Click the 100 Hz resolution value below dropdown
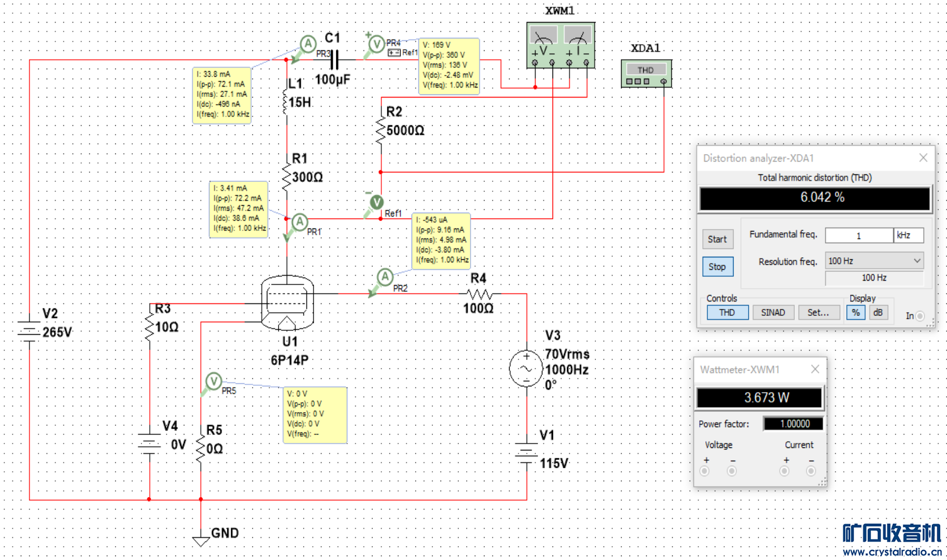The width and height of the screenshot is (947, 560). 874,278
